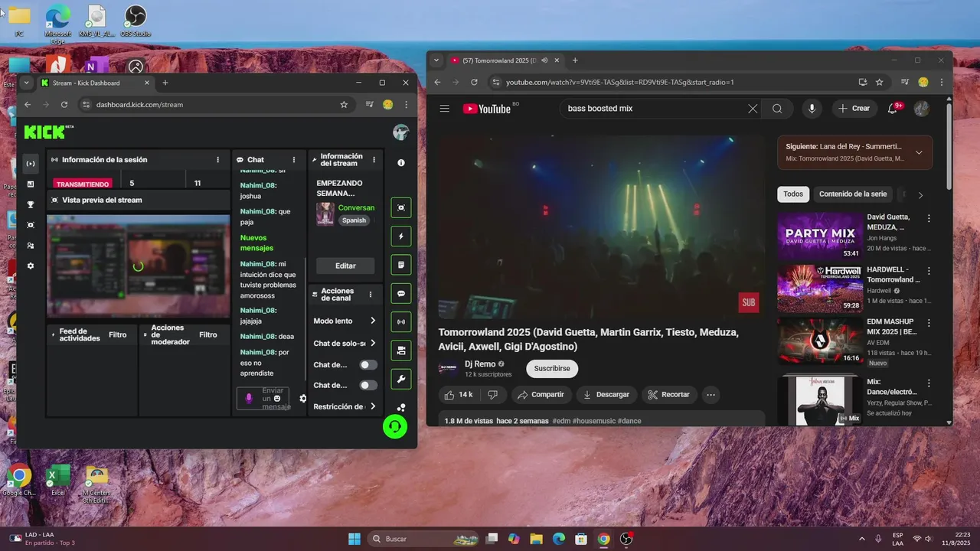Image resolution: width=980 pixels, height=551 pixels.
Task: Click the Editar stream info button
Action: (x=345, y=266)
